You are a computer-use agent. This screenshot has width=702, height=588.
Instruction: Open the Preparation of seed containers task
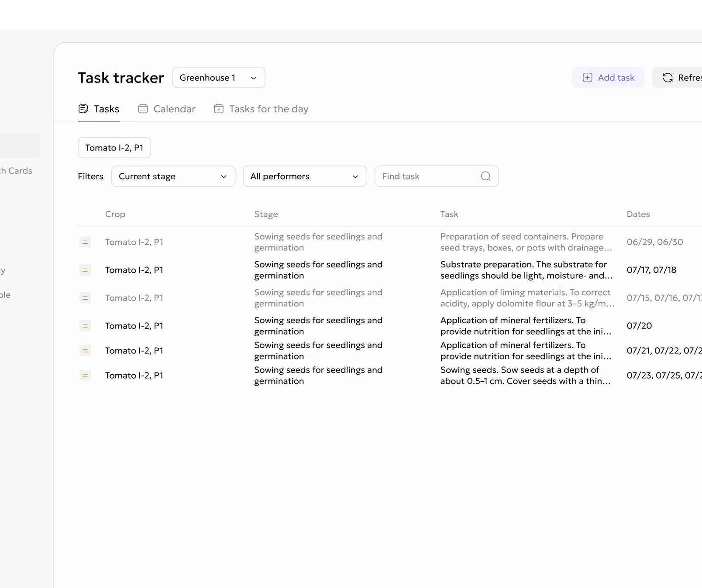pyautogui.click(x=526, y=242)
